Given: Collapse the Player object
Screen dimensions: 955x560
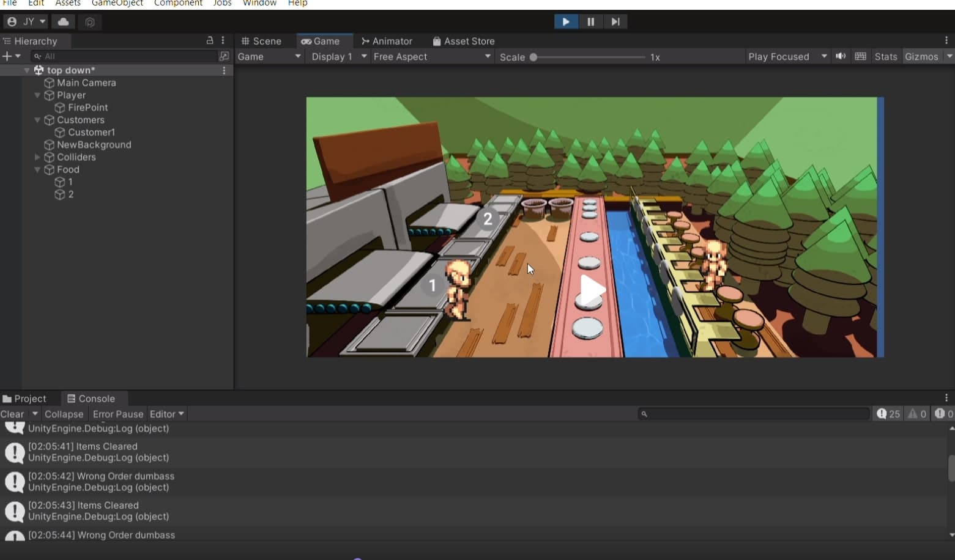Looking at the screenshot, I should click(x=37, y=95).
